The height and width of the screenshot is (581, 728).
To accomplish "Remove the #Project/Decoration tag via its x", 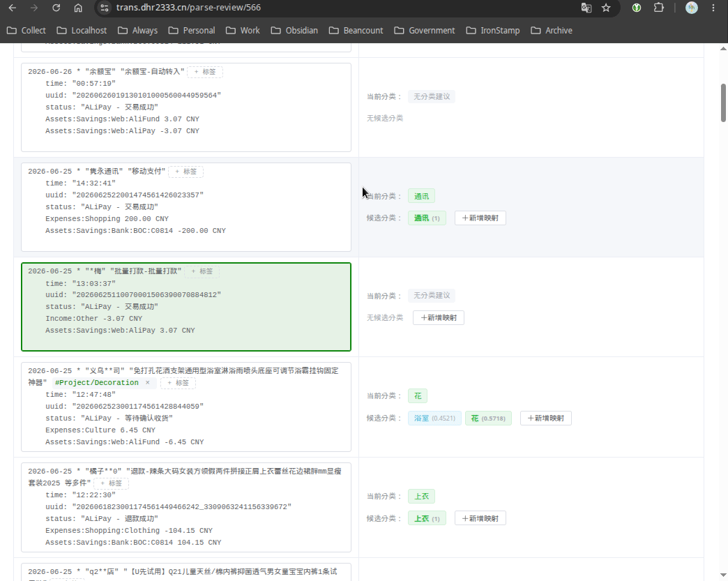I will 148,383.
